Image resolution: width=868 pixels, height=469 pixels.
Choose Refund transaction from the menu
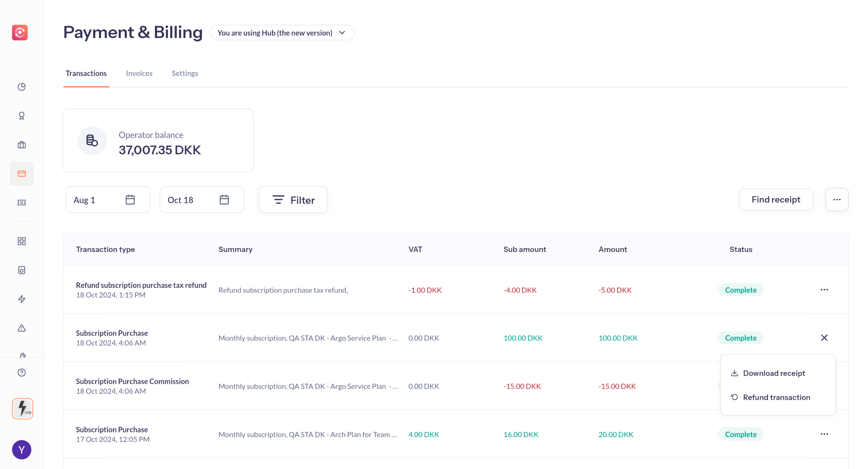click(x=776, y=397)
